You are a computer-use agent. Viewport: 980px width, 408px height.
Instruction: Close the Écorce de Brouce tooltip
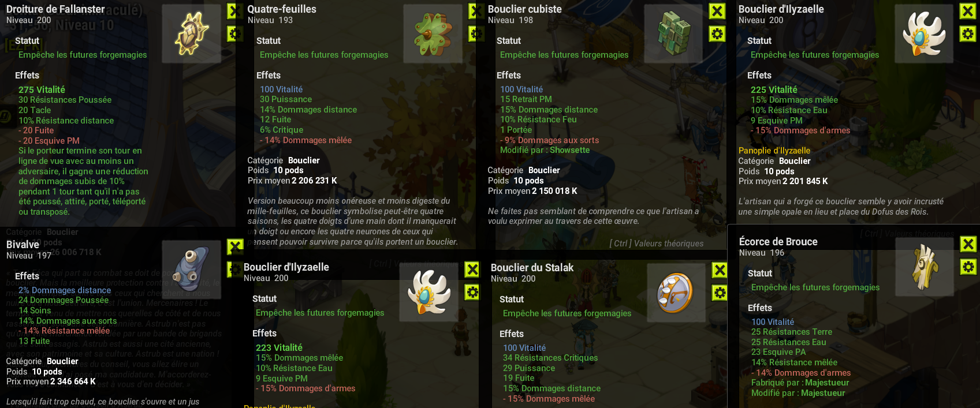968,244
